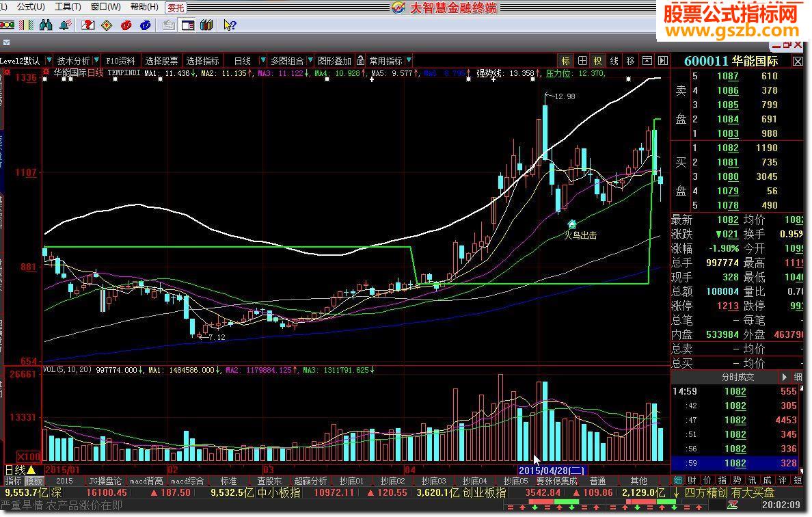Select the 细 detail tab in side panel
This screenshot has width=812, height=517.
677,481
